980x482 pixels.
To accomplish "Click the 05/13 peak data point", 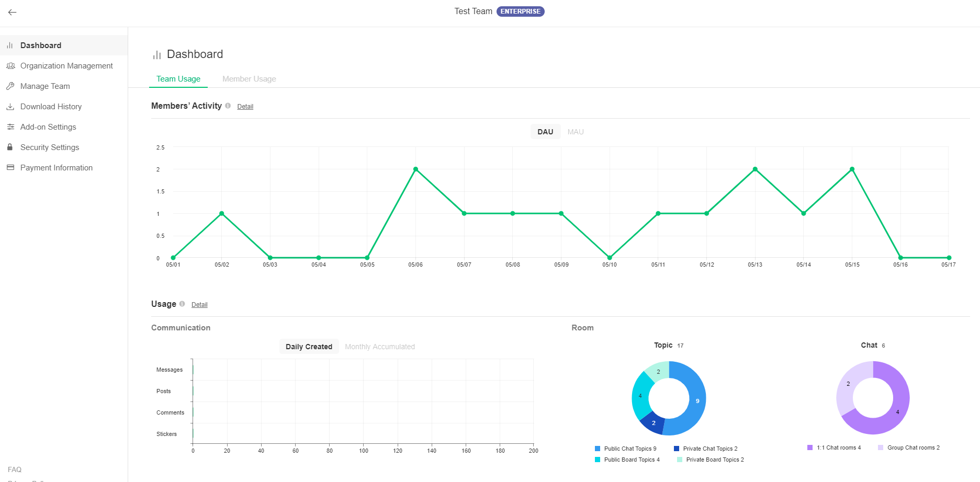I will [755, 169].
